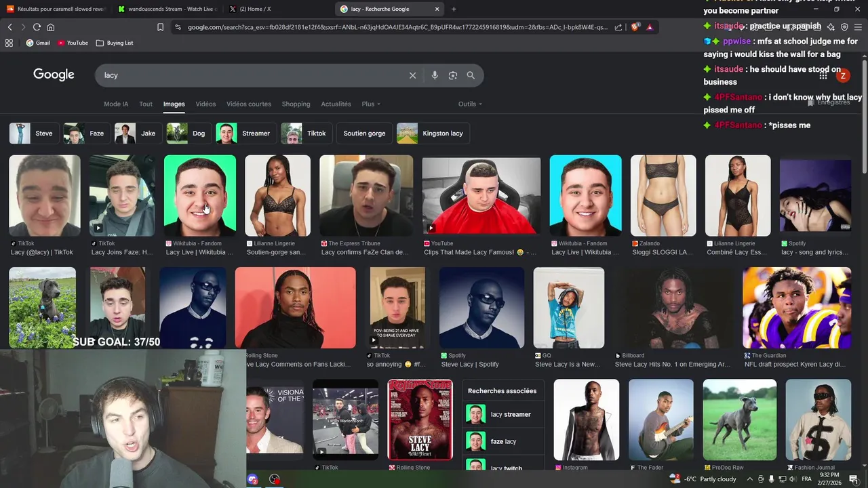Open the notification center icon
This screenshot has height=488, width=868.
click(x=854, y=479)
